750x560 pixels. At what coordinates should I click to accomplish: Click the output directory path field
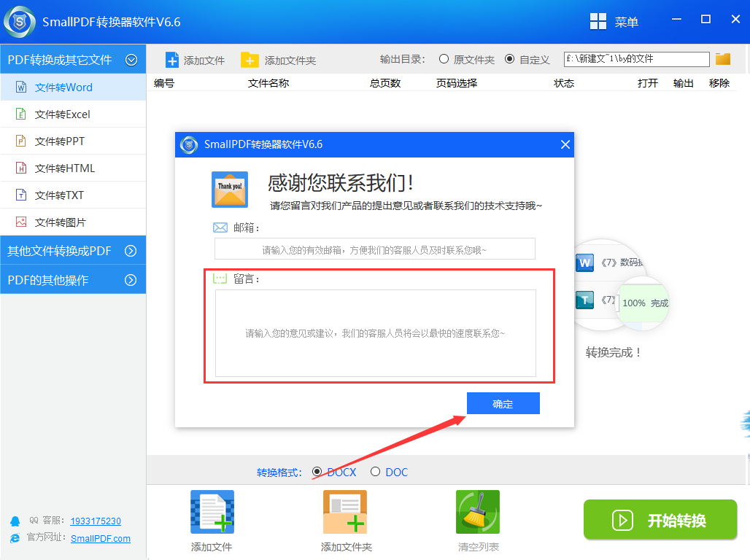coord(637,59)
